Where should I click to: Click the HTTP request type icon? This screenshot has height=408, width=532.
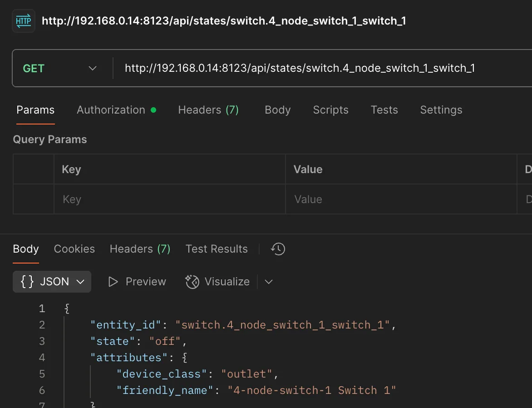pyautogui.click(x=23, y=21)
